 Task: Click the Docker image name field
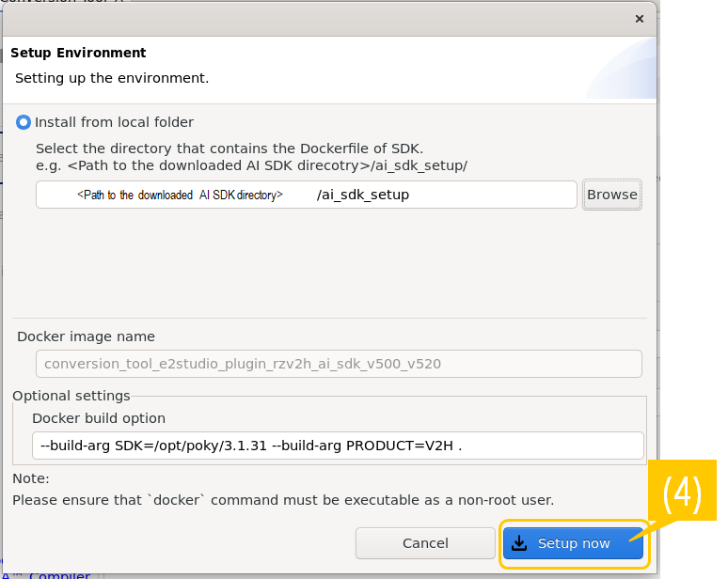(x=339, y=364)
